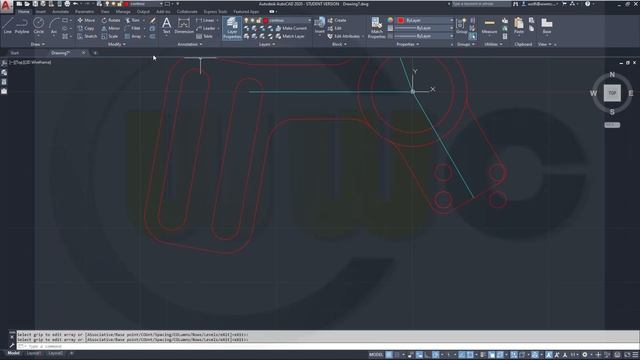Open the Layer Properties manager
Viewport: 640px width, 360px height.
232,28
